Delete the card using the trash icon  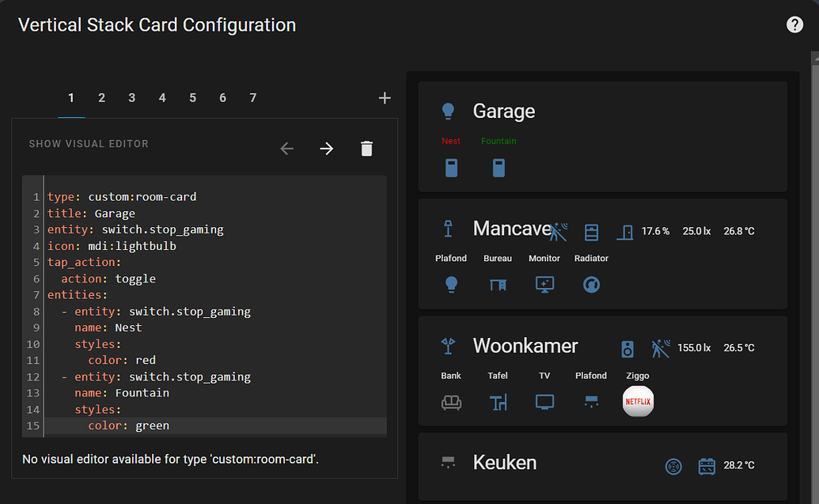click(x=366, y=149)
